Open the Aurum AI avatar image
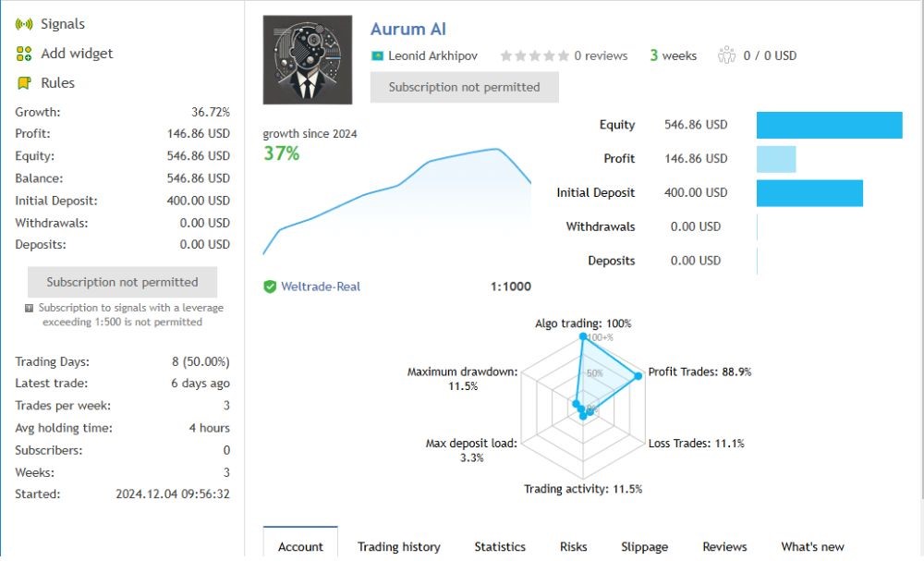The image size is (924, 561). click(308, 59)
